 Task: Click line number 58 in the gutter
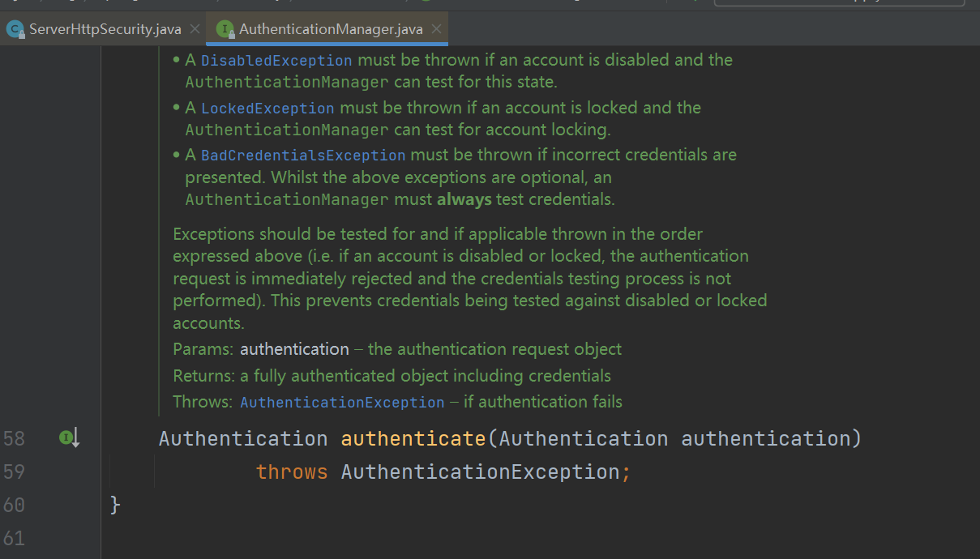15,438
